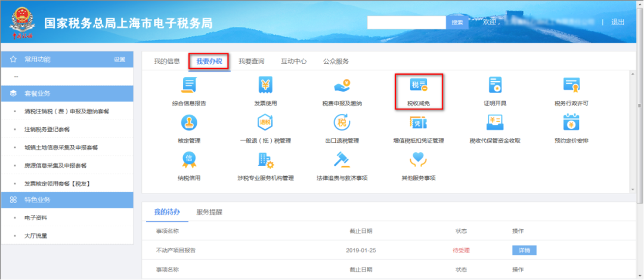Screen dimensions: 644x280
Task: Open 注销税务登记套餐
Action: (x=47, y=130)
